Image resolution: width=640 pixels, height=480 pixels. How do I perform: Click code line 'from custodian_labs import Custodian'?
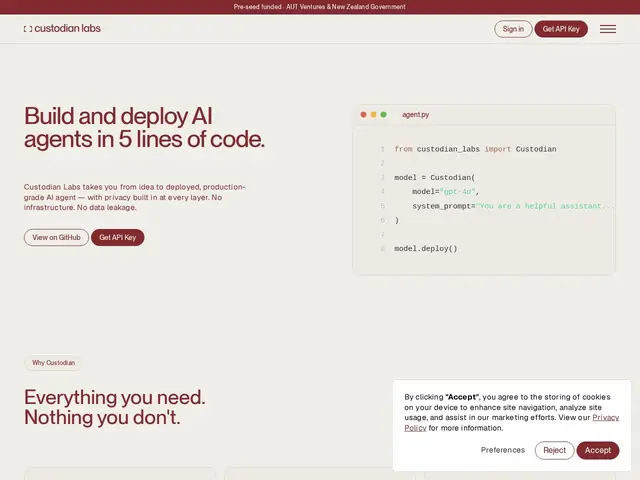pos(475,149)
